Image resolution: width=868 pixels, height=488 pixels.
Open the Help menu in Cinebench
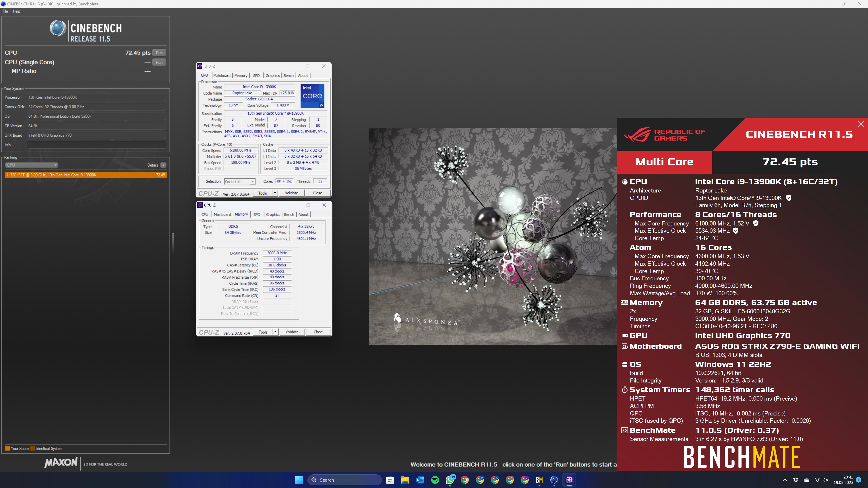tap(17, 11)
